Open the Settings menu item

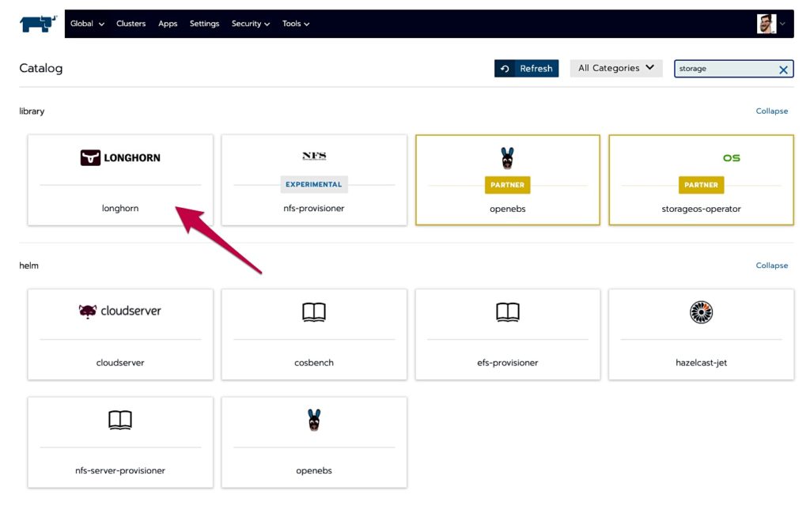(204, 24)
